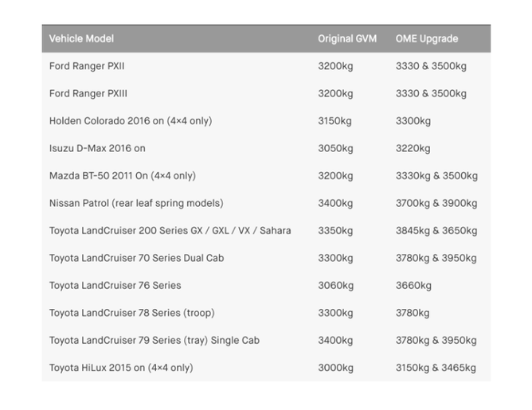
Task: Click the 3150kg Original GVM value
Action: tap(335, 121)
